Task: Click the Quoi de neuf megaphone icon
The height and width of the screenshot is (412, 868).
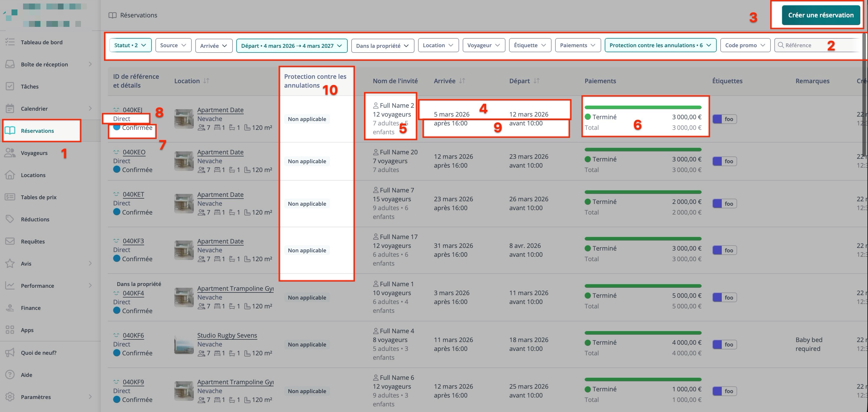Action: tap(10, 352)
